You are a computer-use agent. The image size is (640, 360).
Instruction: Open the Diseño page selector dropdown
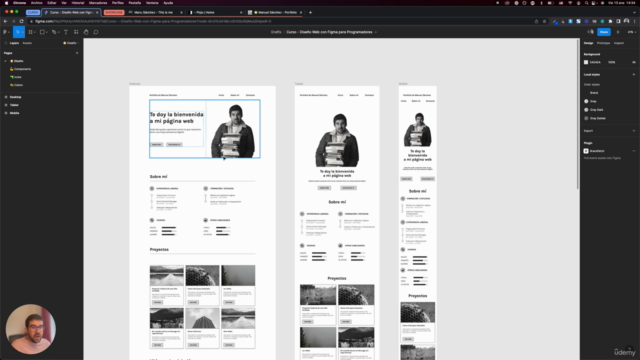[70, 43]
